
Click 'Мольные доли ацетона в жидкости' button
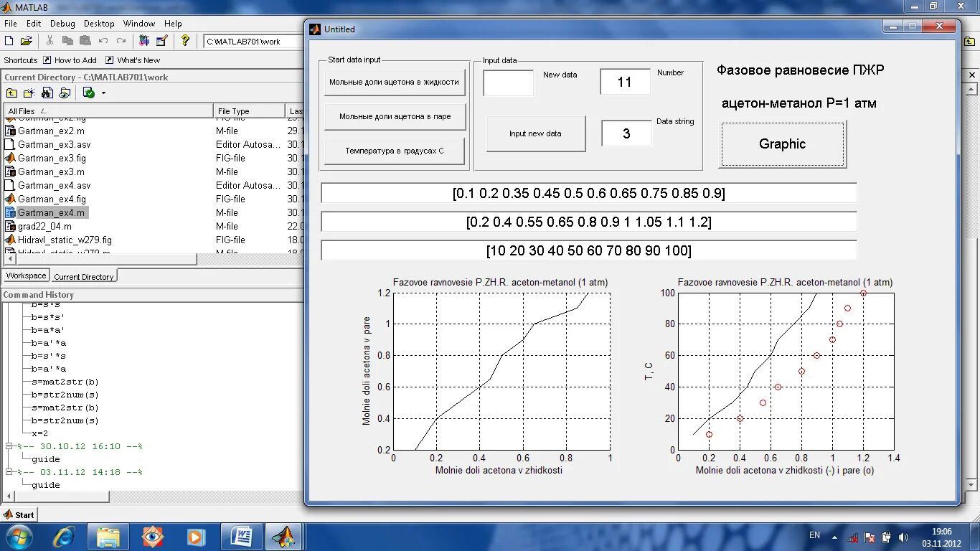coord(394,82)
